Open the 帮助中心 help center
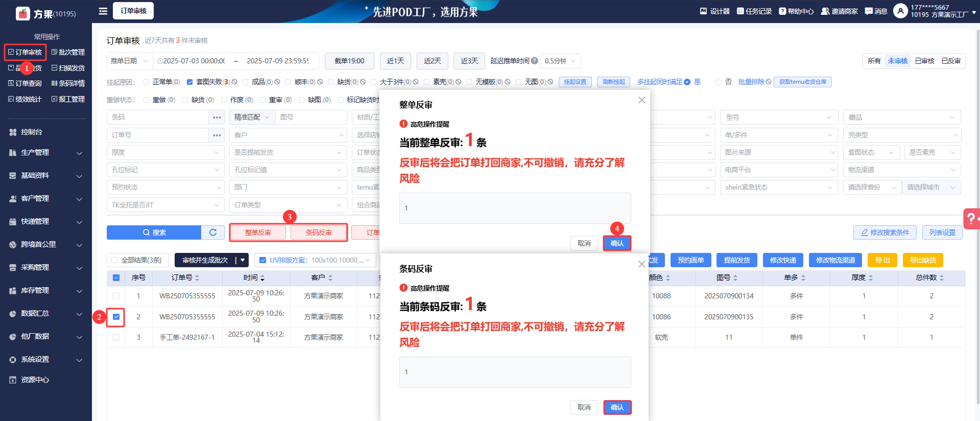 click(796, 11)
